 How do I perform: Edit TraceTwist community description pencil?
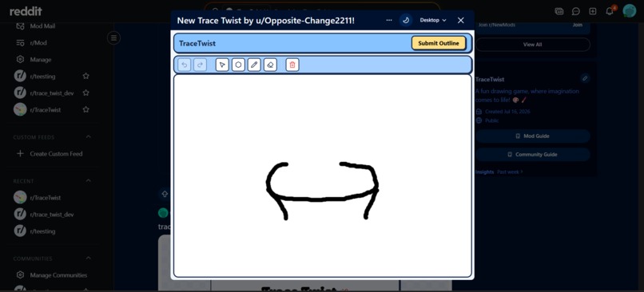pyautogui.click(x=585, y=78)
